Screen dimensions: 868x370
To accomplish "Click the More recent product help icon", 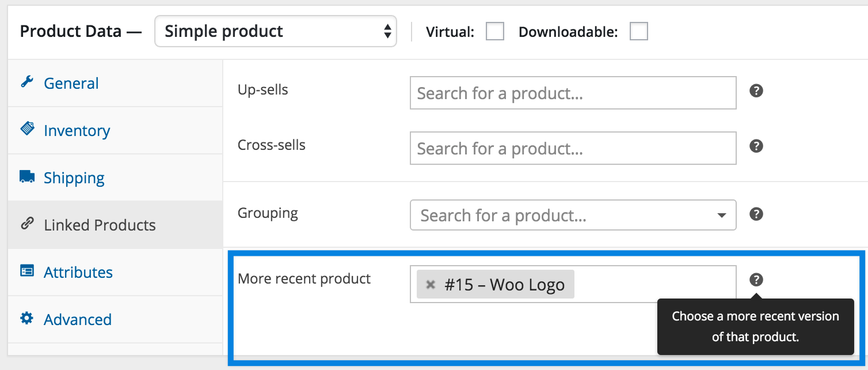I will (756, 280).
